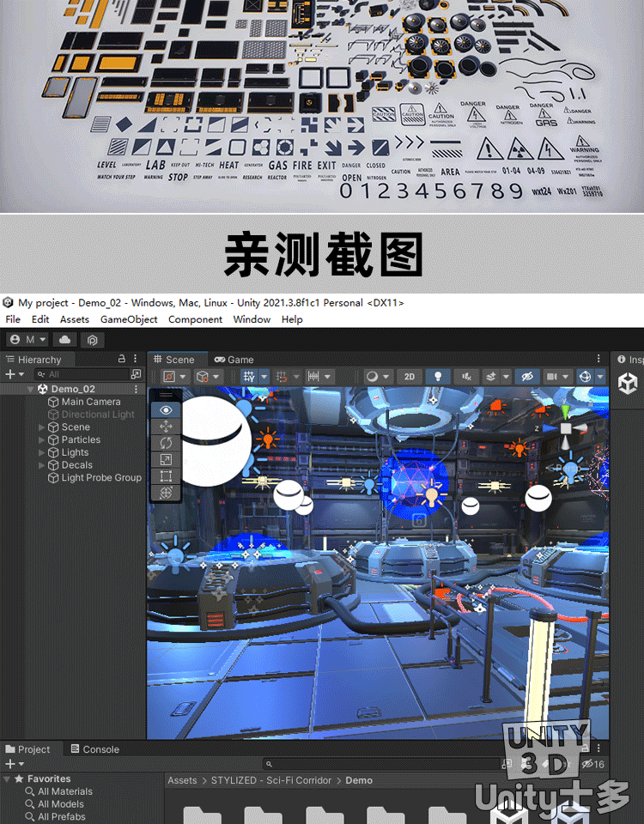Open the Edit menu

tap(40, 319)
